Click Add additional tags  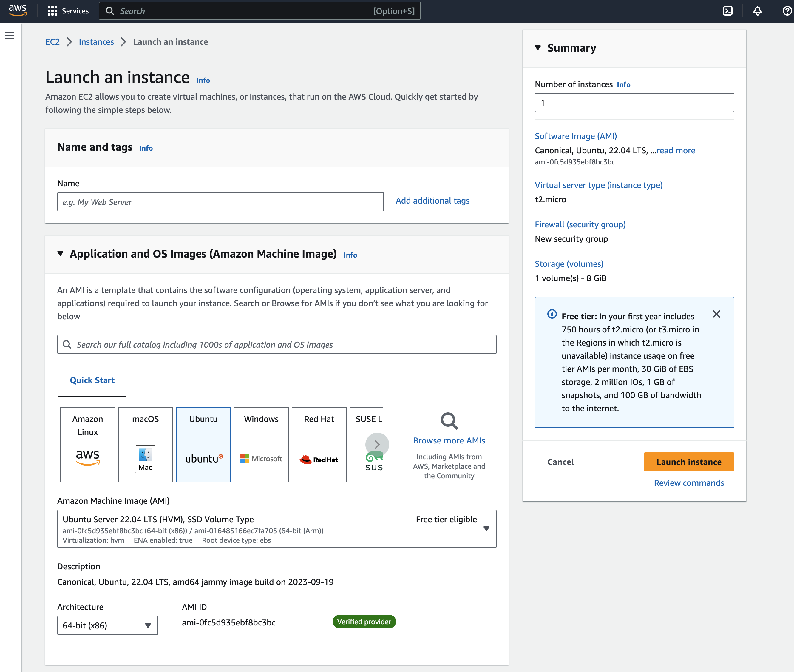click(x=432, y=201)
